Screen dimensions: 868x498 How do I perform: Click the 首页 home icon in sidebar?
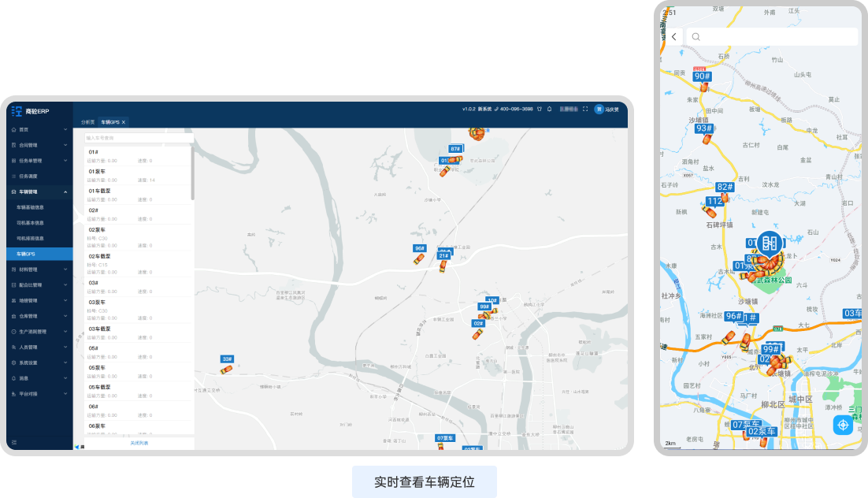click(x=14, y=130)
